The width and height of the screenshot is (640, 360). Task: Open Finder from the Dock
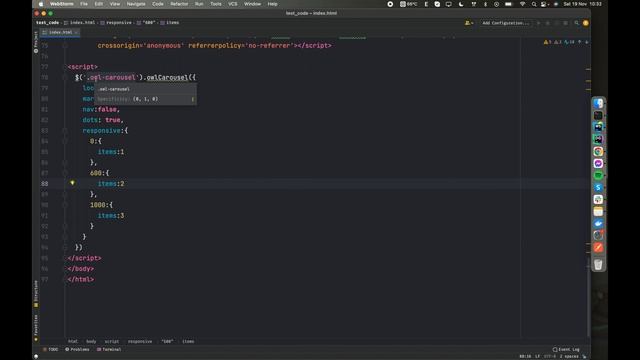(598, 104)
